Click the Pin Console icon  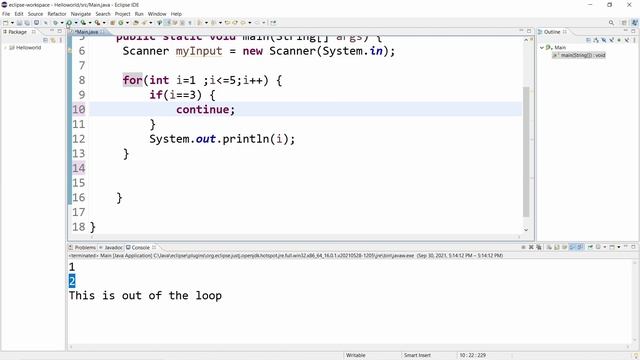pos(590,247)
